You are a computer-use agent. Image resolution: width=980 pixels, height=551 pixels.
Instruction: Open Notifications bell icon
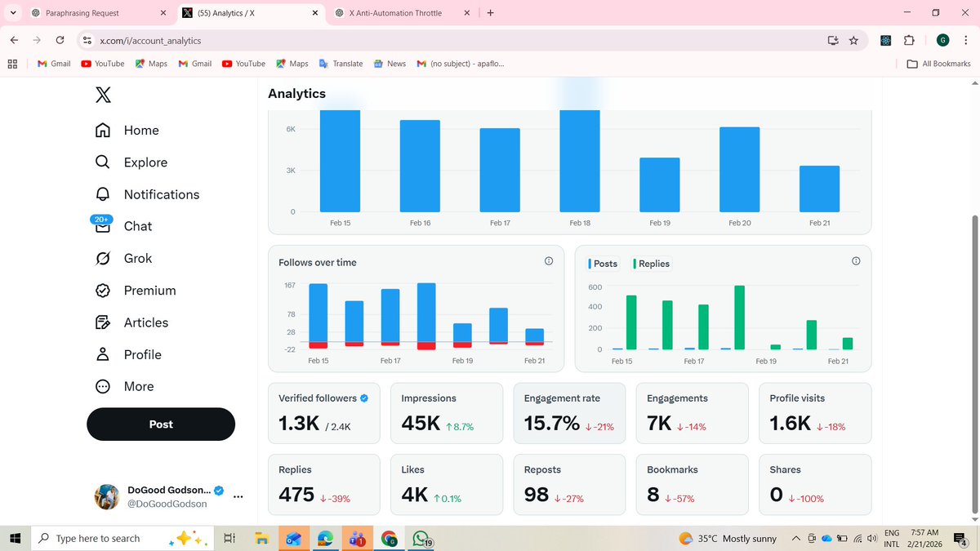(x=102, y=194)
